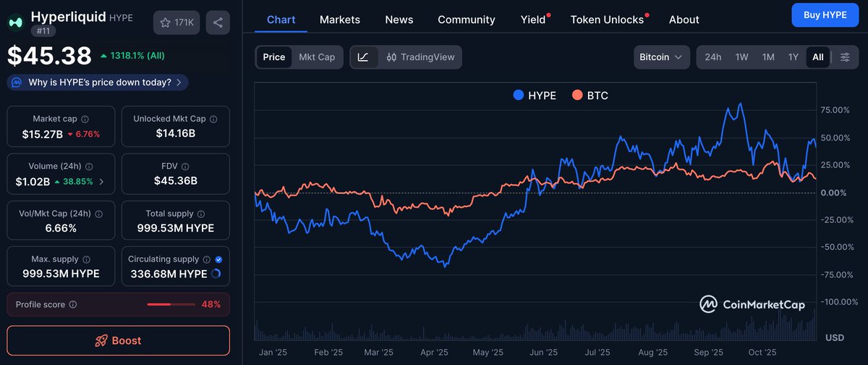Open the Token Unlocks tab

(x=608, y=20)
